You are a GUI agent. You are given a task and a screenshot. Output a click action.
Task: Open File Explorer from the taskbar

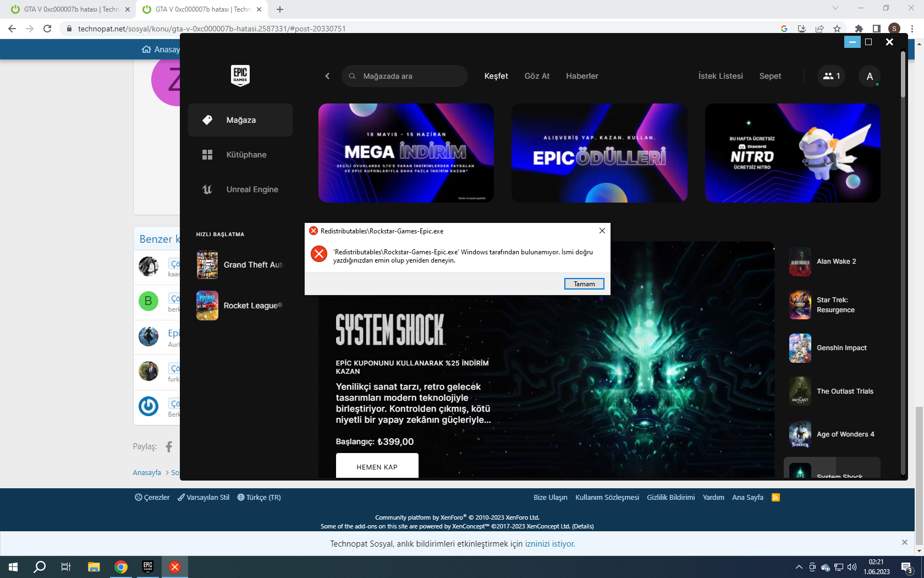(94, 567)
